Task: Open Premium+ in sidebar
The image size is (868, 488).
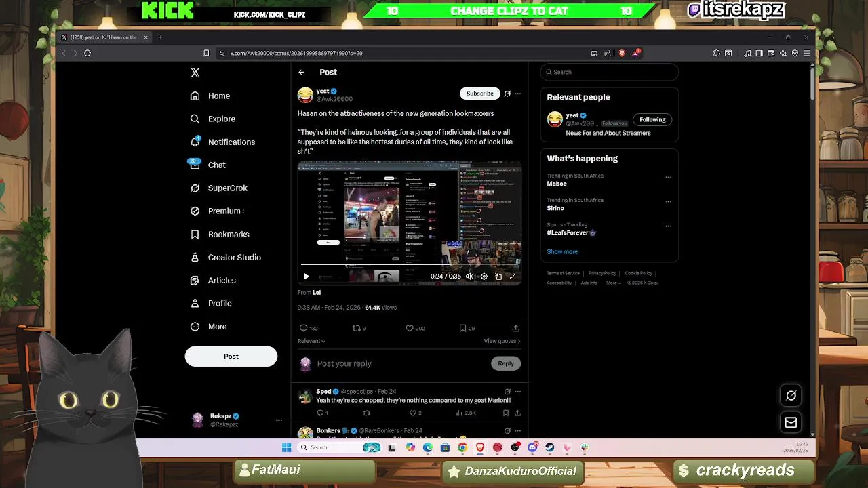Action: click(217, 211)
